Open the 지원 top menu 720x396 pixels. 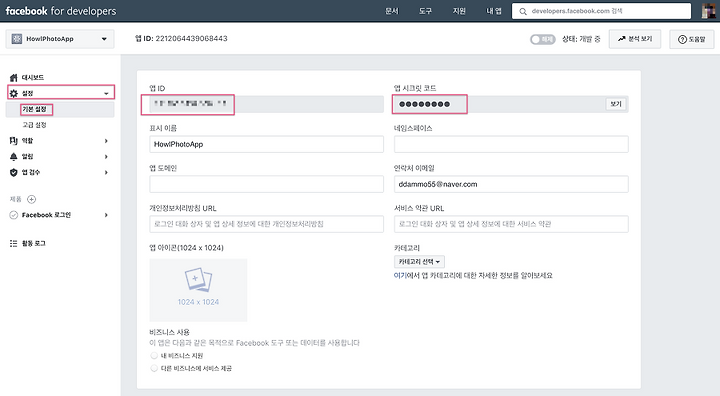(460, 11)
